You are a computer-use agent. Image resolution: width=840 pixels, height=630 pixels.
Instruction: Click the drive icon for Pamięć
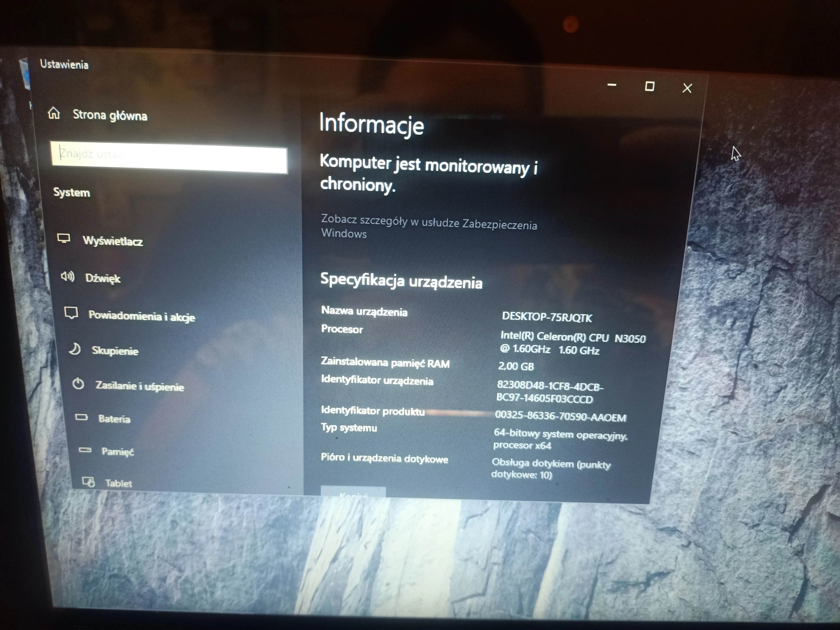tap(85, 450)
